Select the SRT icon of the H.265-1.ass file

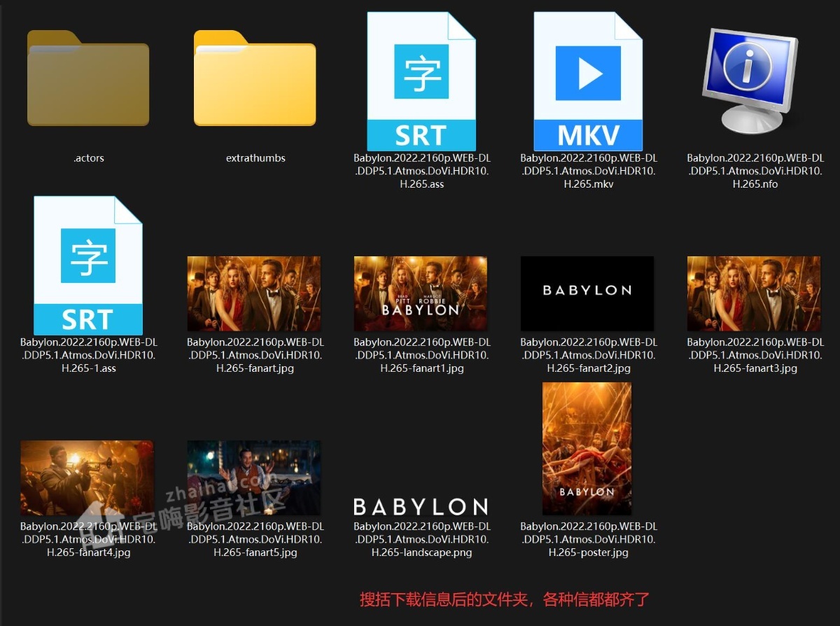point(88,265)
